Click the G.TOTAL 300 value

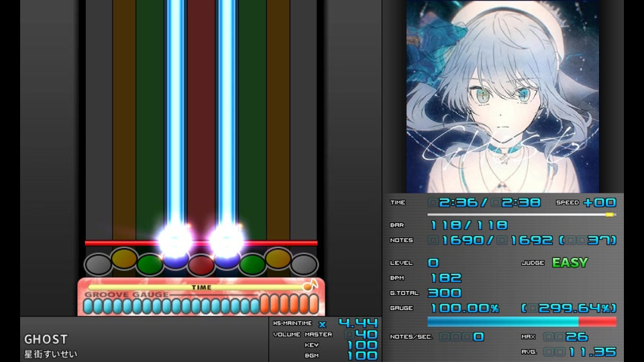(x=445, y=293)
